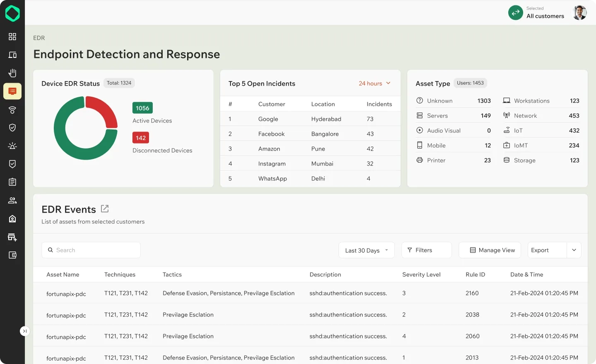This screenshot has width=596, height=364.
Task: Click the green hexagon logo in sidebar
Action: pos(12,13)
